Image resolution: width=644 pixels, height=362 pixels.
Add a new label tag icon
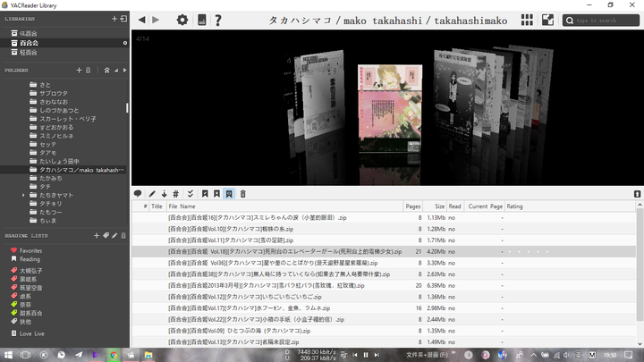pyautogui.click(x=106, y=236)
